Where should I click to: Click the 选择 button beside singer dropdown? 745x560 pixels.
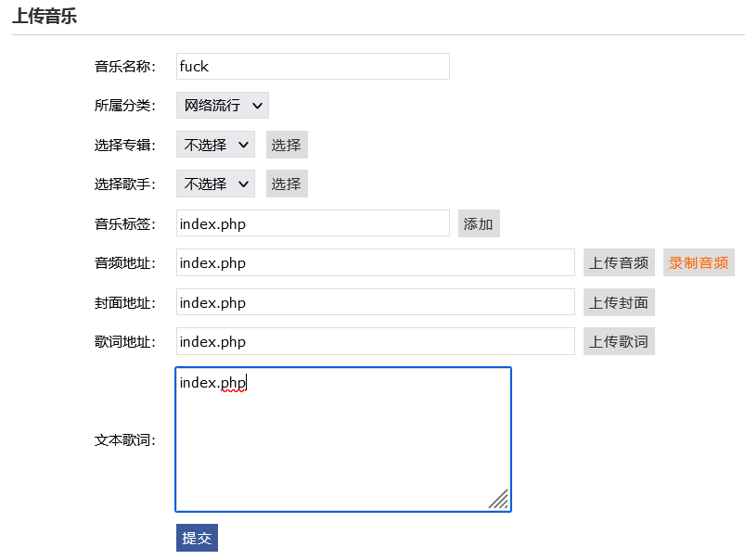[x=286, y=183]
